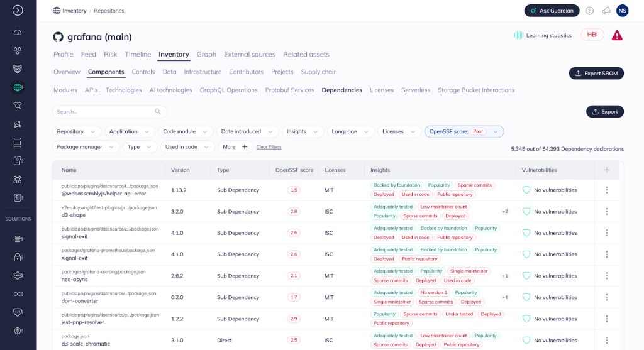Click the globe inventory icon in sidebar

pyautogui.click(x=18, y=87)
